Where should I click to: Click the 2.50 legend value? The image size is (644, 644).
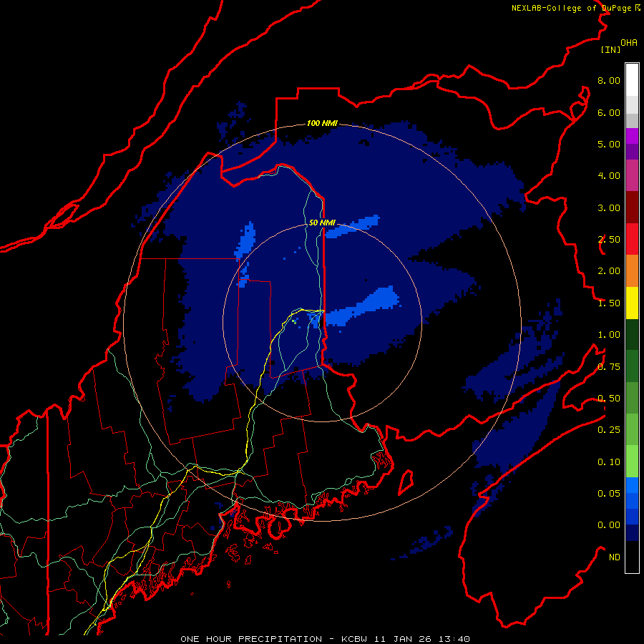point(609,240)
